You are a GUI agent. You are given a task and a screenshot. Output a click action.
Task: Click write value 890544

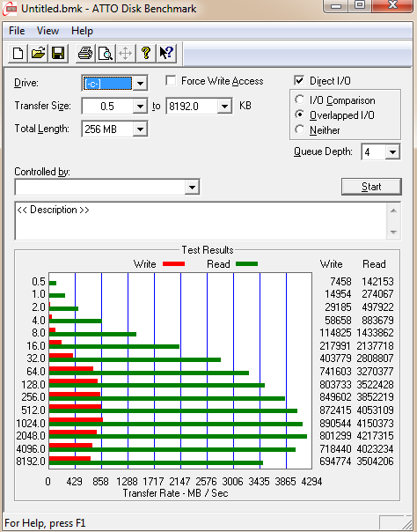click(335, 423)
